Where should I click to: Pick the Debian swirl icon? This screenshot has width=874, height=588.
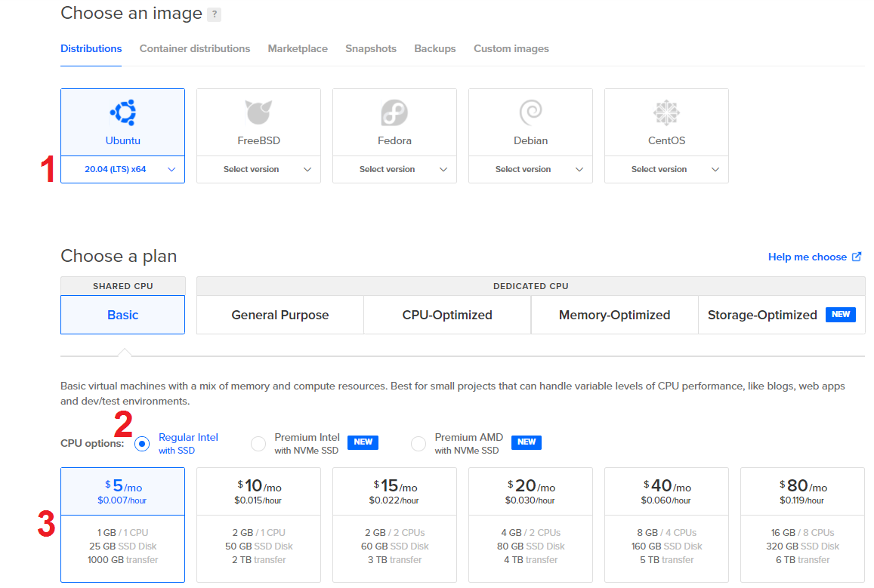coord(530,113)
